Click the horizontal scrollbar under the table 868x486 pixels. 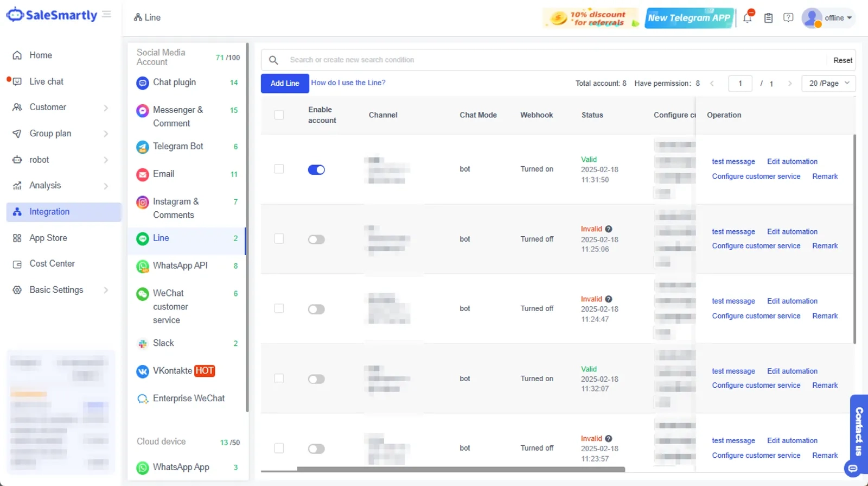(461, 469)
